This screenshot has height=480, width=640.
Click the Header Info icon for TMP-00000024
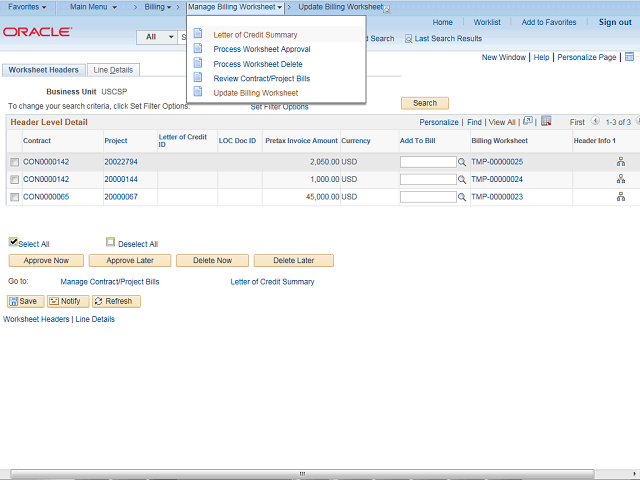click(621, 179)
